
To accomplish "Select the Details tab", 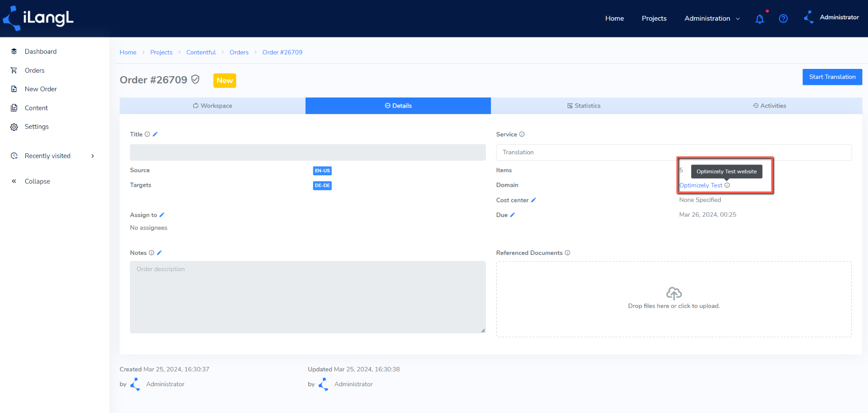I will [x=398, y=106].
